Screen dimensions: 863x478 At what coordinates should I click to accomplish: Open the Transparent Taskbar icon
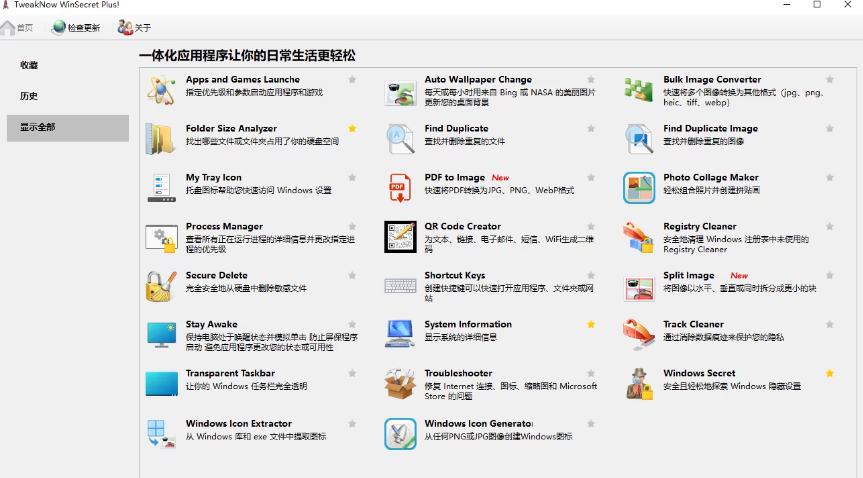(161, 384)
